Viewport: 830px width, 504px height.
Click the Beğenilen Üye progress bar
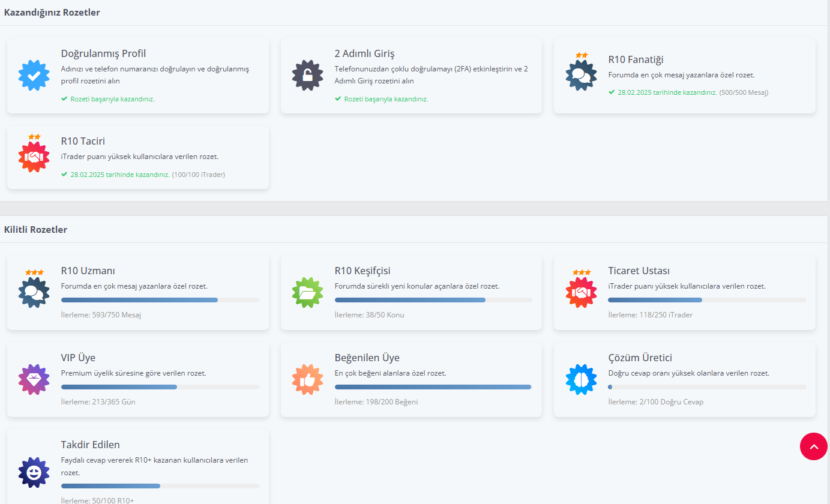(x=434, y=387)
